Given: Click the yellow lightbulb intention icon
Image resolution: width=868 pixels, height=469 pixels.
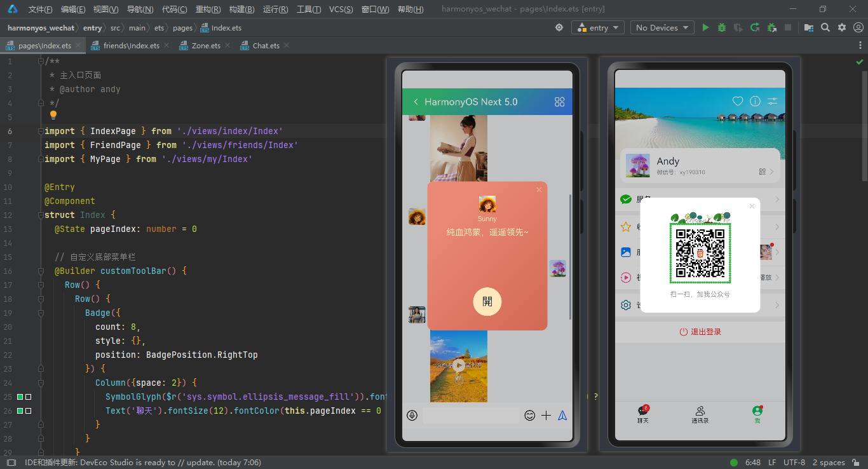Looking at the screenshot, I should point(53,116).
